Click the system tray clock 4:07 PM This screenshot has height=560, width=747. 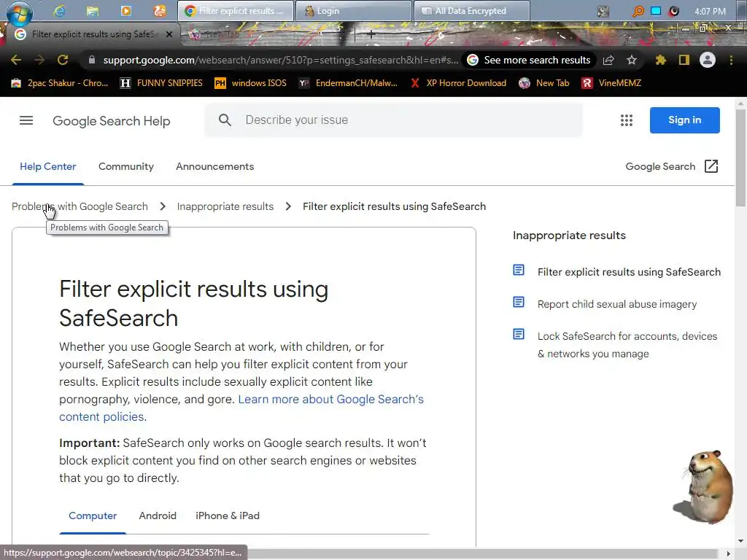coord(710,11)
